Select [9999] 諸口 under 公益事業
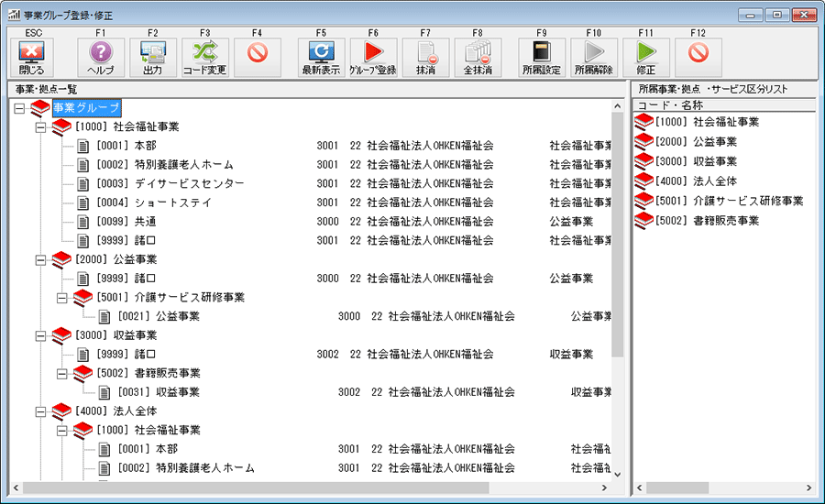 coord(126,279)
